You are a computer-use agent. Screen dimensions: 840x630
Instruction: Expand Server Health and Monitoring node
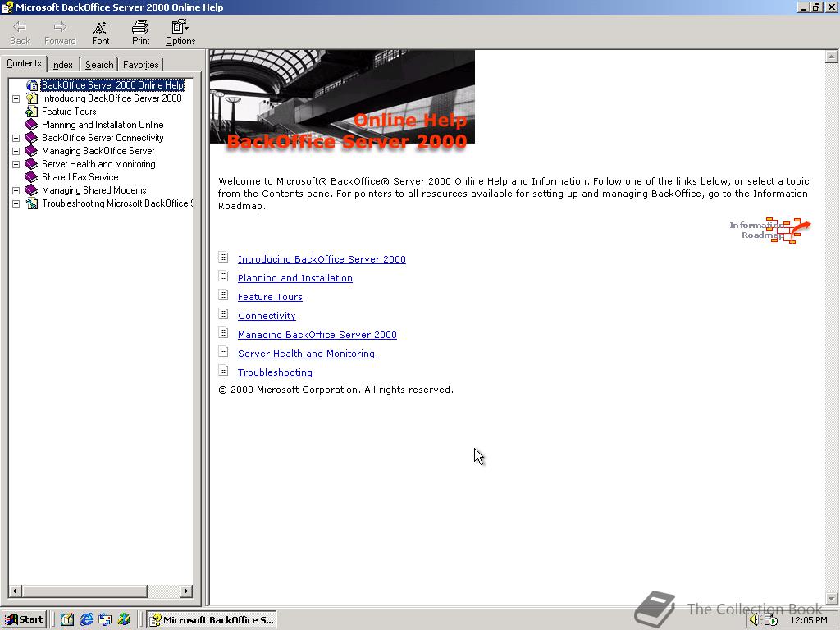pos(16,164)
